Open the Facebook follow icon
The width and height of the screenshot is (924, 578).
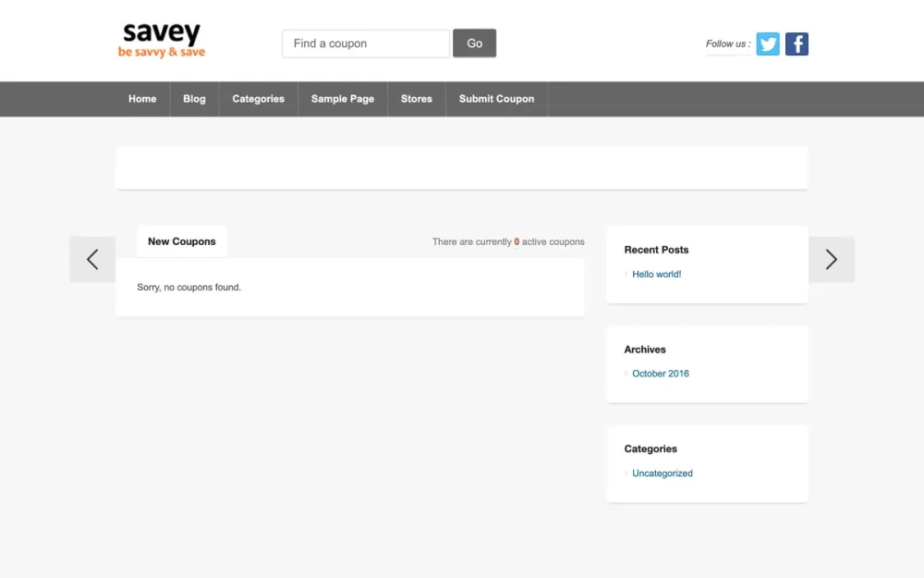click(796, 43)
